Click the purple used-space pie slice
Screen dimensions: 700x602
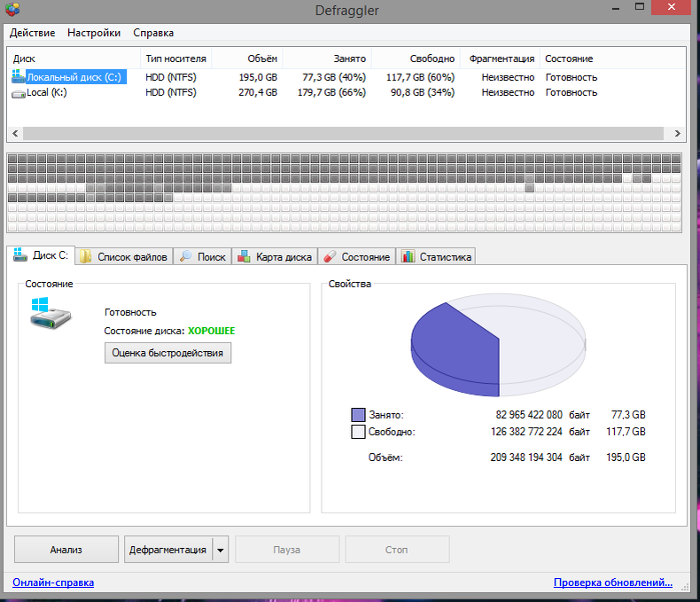pyautogui.click(x=453, y=348)
